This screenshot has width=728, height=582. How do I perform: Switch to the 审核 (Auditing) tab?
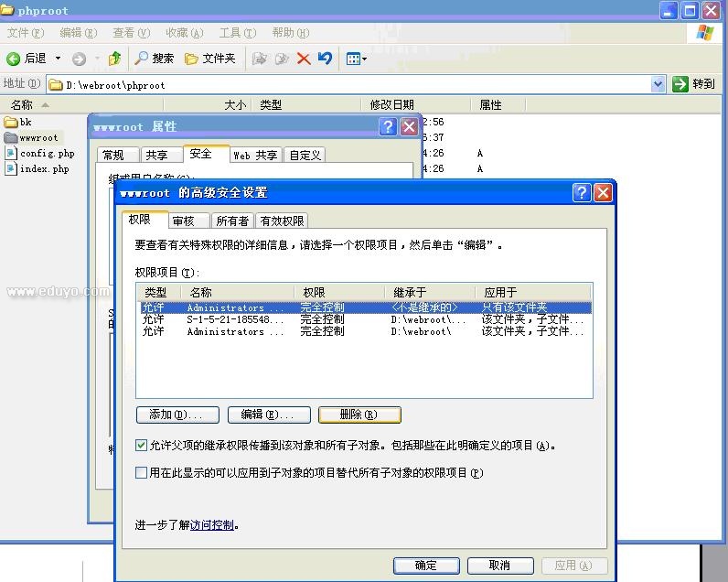(x=183, y=221)
